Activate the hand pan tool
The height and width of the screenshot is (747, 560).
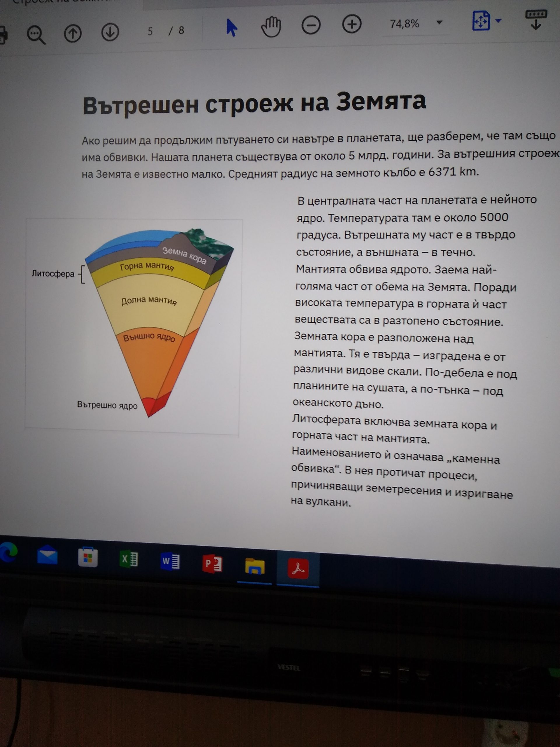pyautogui.click(x=271, y=26)
